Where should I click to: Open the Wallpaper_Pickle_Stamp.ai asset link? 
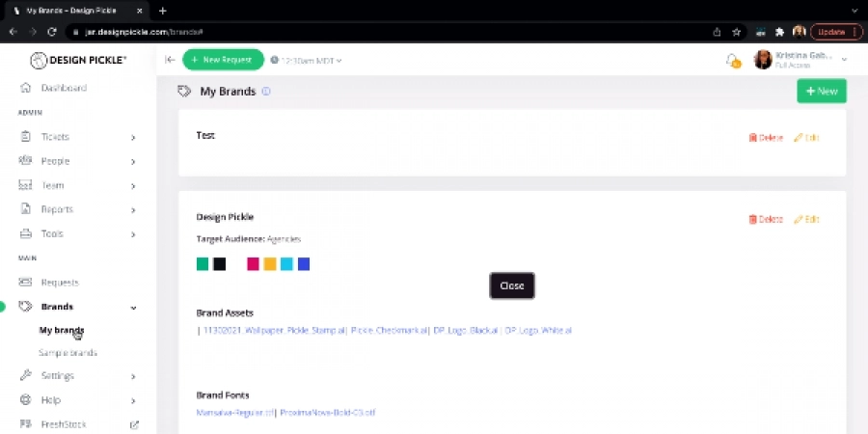274,331
